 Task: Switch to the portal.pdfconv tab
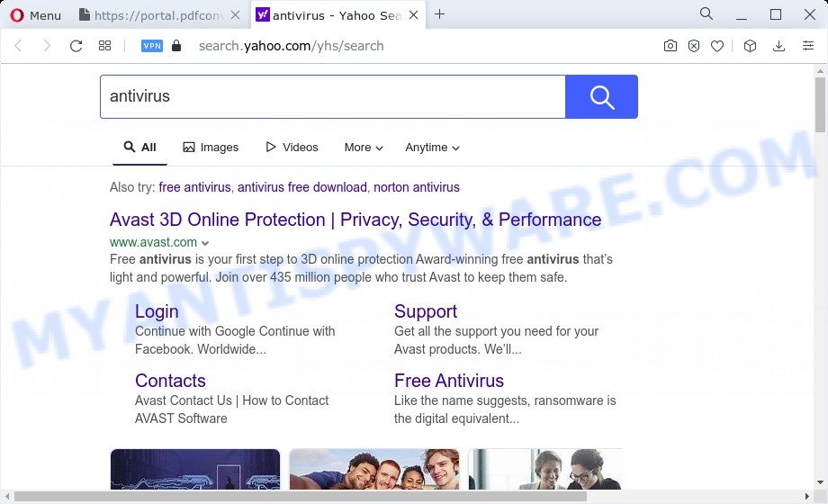coord(150,15)
